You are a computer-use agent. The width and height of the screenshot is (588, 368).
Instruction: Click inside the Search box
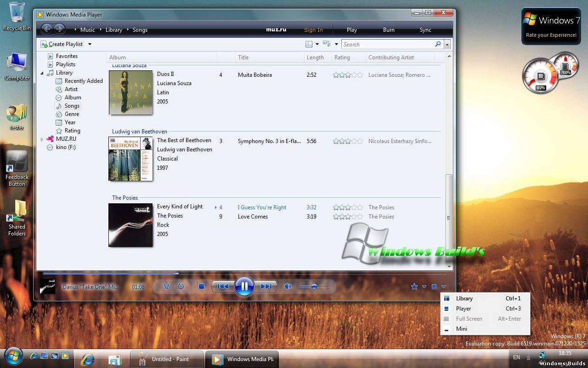(387, 44)
